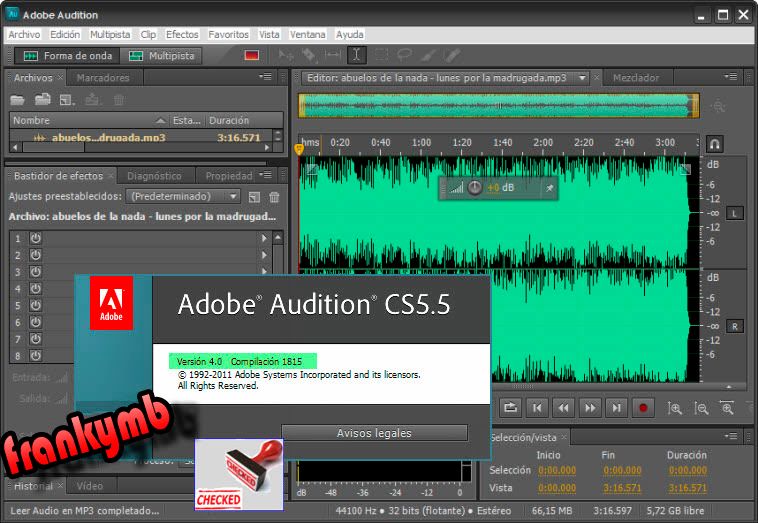This screenshot has width=758, height=523.
Task: Open the Efectos menu
Action: pyautogui.click(x=182, y=34)
